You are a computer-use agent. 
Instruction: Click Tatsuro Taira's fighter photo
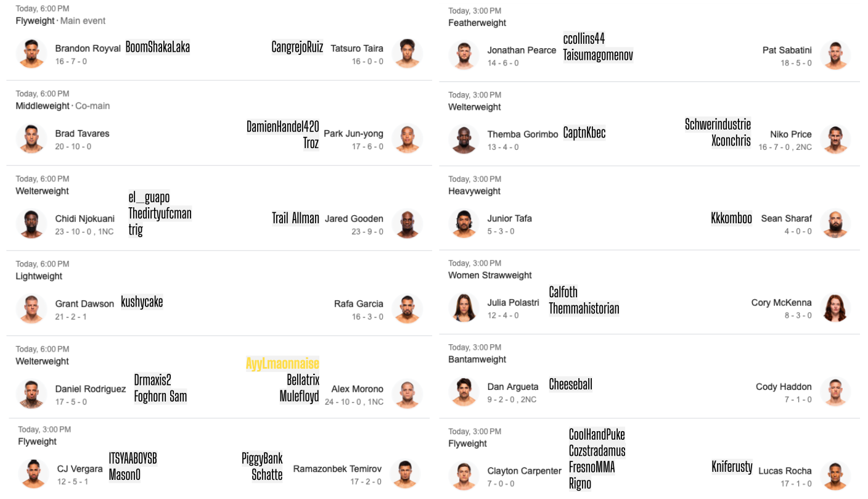407,54
